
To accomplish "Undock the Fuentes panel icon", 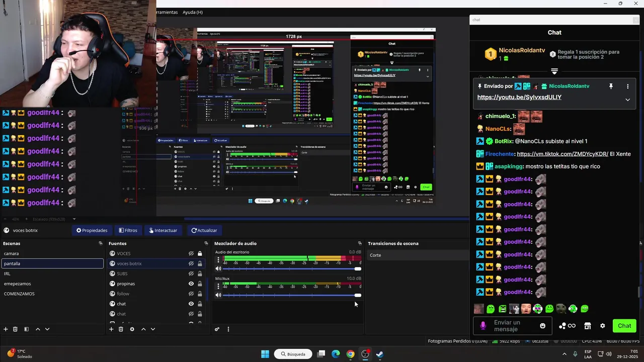I will [x=206, y=243].
